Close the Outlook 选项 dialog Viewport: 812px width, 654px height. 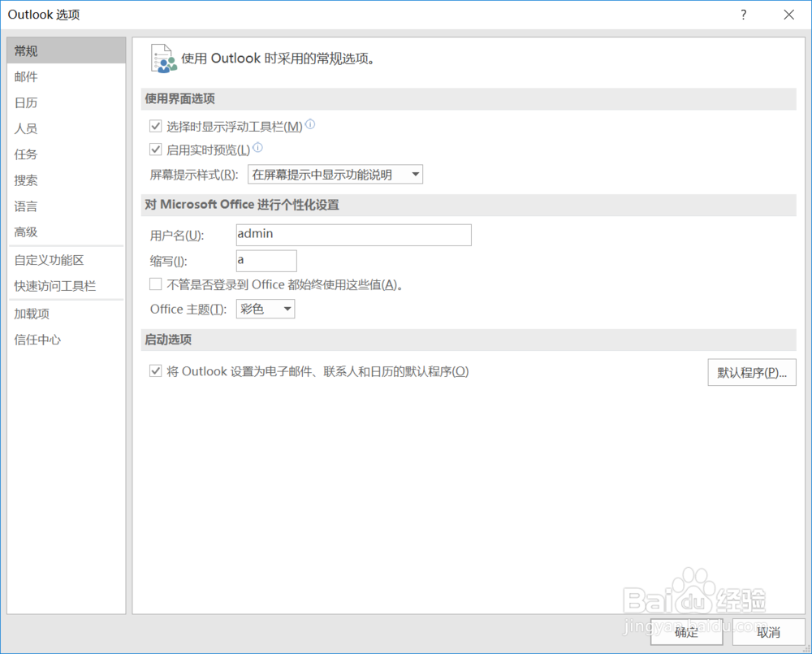(788, 15)
